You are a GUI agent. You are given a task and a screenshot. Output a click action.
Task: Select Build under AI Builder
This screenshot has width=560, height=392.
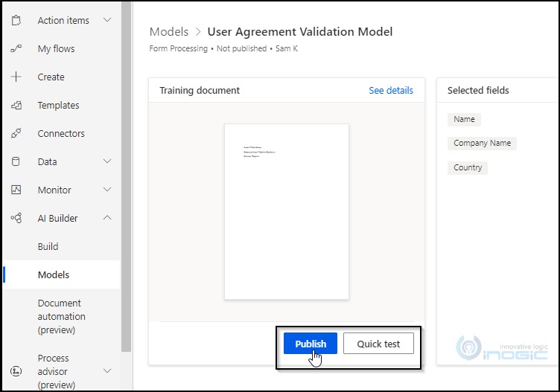point(48,246)
